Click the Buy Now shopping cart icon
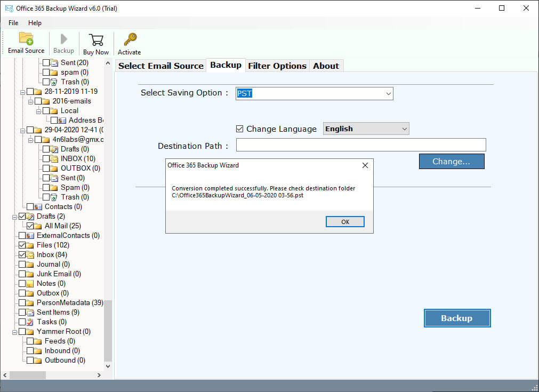The image size is (539, 392). coord(95,39)
